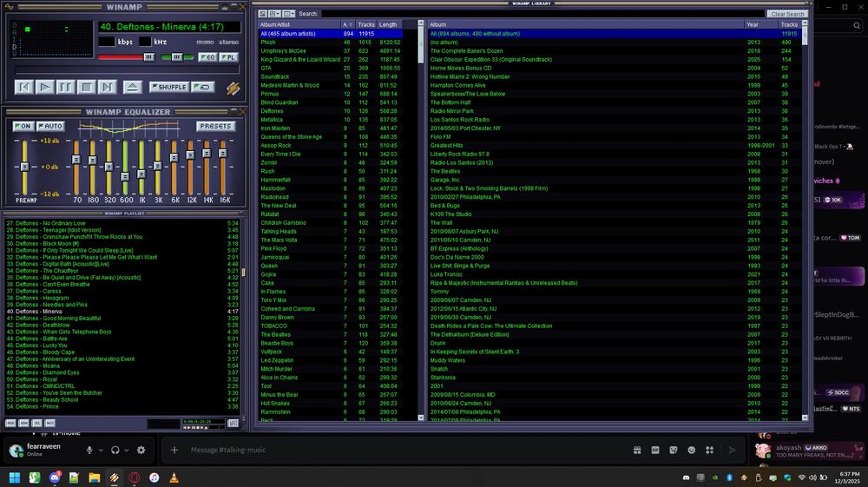The image size is (868, 487).
Task: Click the Winamp Play button
Action: pos(45,87)
